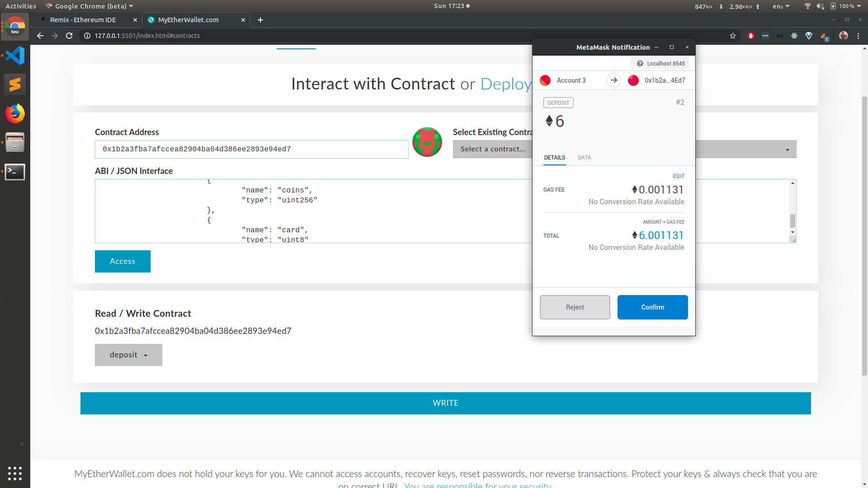Click into the Contract Address field

point(251,149)
